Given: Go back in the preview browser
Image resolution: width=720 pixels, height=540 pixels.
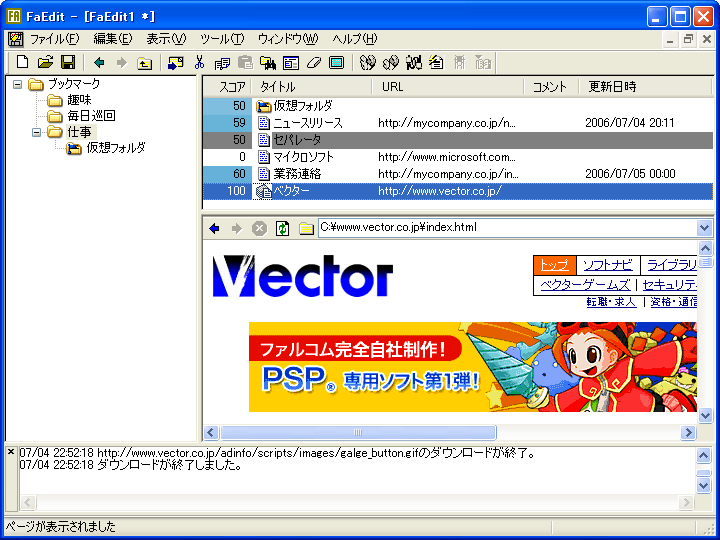Looking at the screenshot, I should click(214, 228).
